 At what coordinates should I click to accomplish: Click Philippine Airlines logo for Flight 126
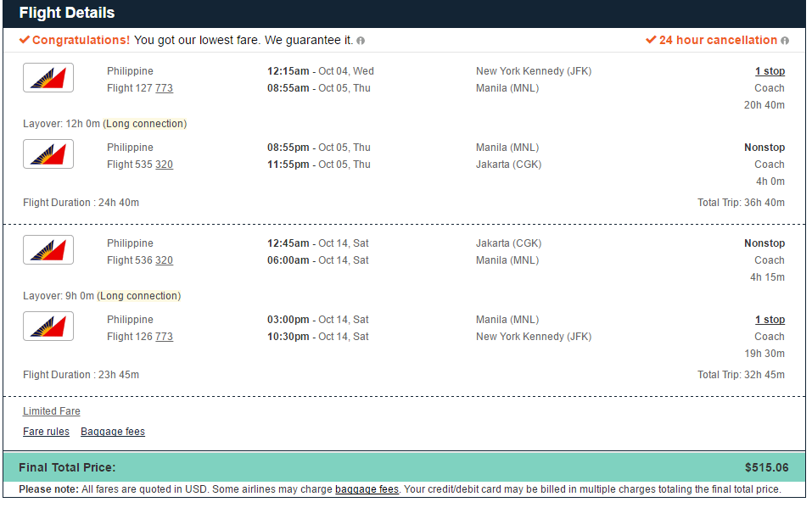(48, 326)
